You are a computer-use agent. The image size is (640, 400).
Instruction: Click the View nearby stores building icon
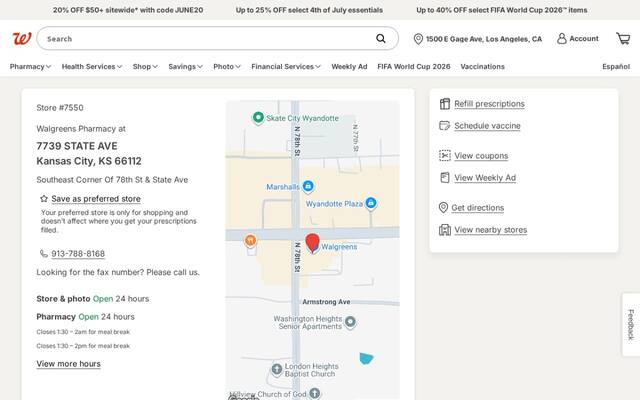[445, 230]
